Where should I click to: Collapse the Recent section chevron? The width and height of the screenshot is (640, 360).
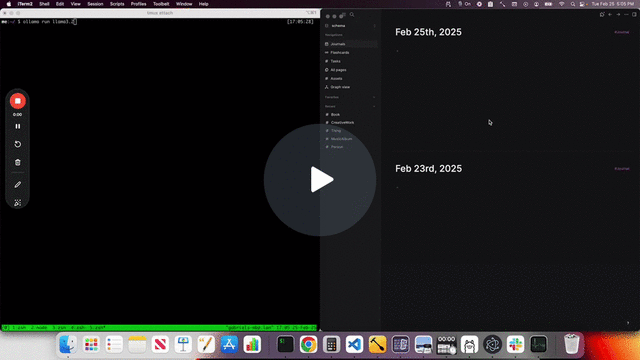click(x=374, y=107)
